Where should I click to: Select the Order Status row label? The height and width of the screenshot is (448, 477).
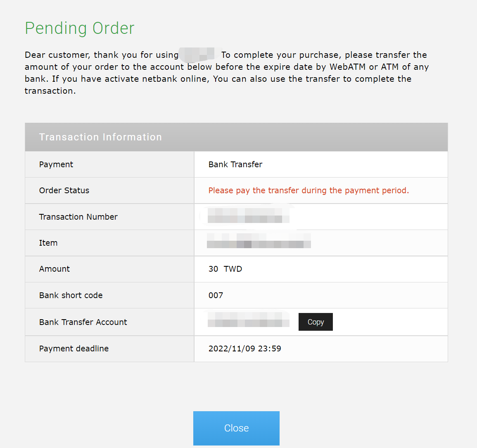point(64,190)
